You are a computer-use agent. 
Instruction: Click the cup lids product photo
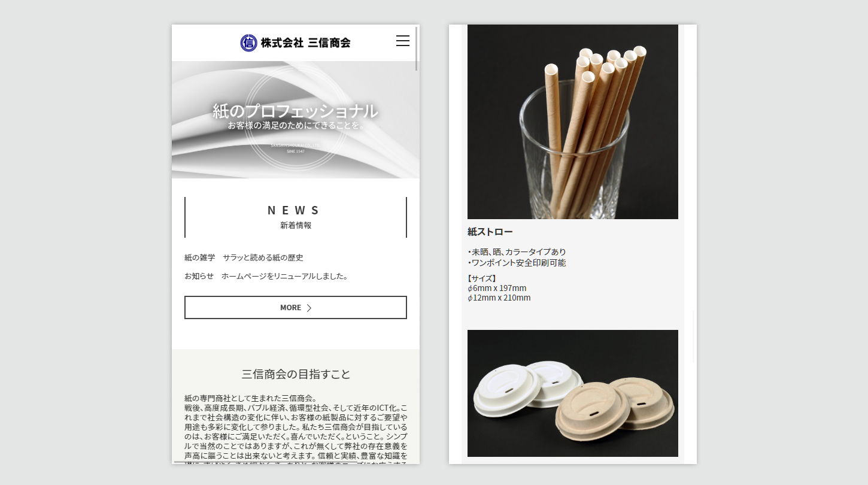[573, 393]
